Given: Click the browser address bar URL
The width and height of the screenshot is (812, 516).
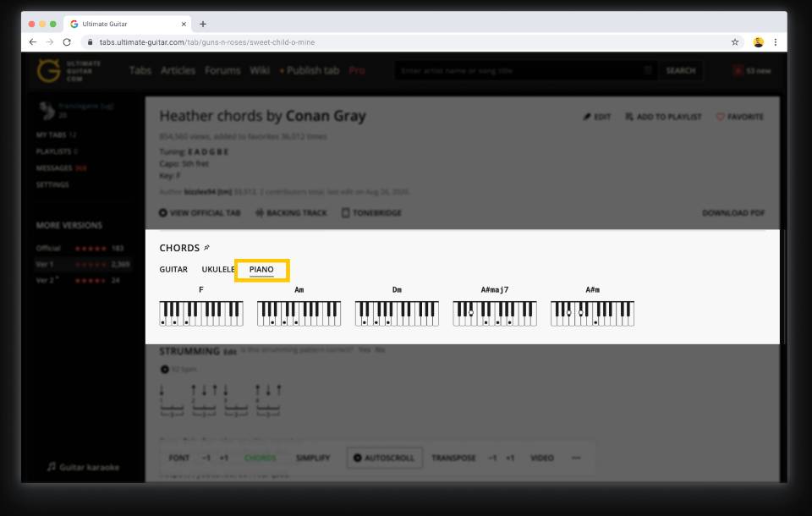Looking at the screenshot, I should click(x=207, y=42).
